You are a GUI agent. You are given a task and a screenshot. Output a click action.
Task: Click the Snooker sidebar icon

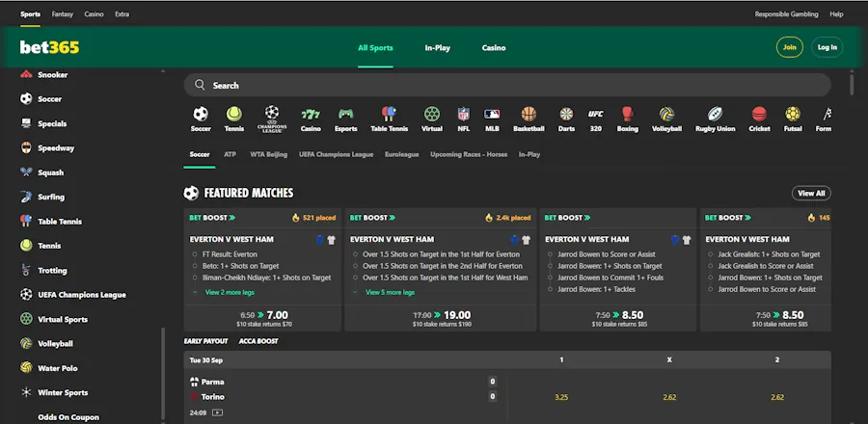pos(26,75)
